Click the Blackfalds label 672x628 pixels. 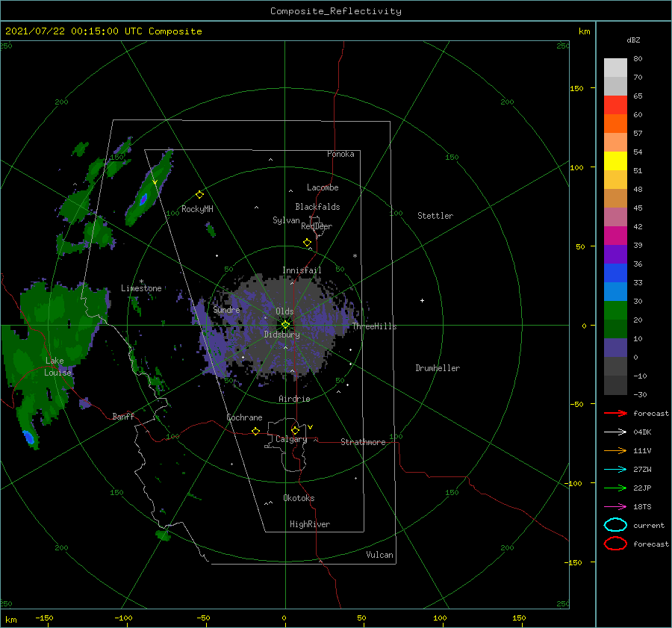pyautogui.click(x=317, y=207)
